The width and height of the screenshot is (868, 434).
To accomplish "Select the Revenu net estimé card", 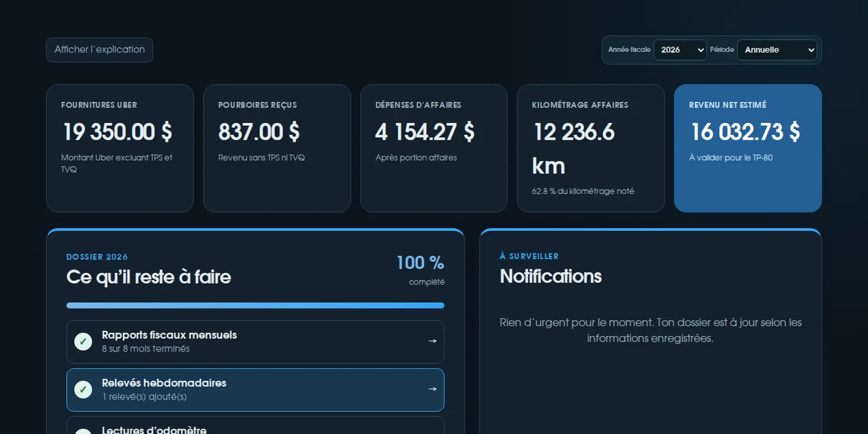I will point(748,148).
